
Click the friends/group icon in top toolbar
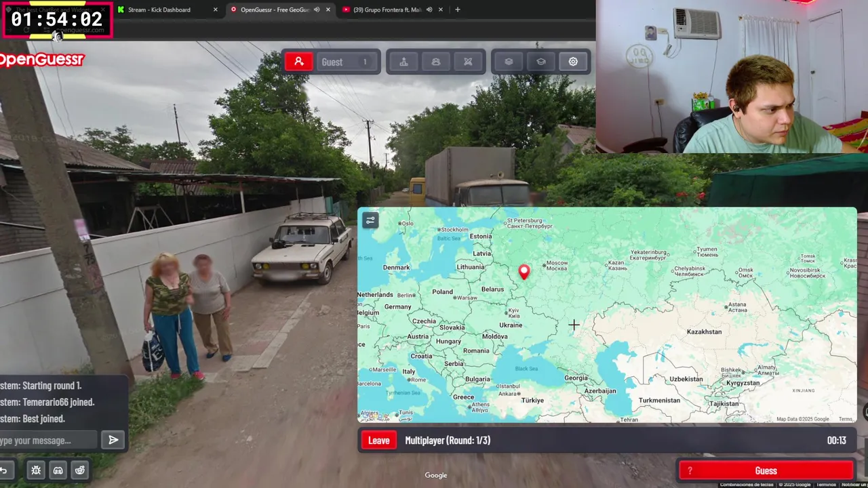[x=436, y=62]
